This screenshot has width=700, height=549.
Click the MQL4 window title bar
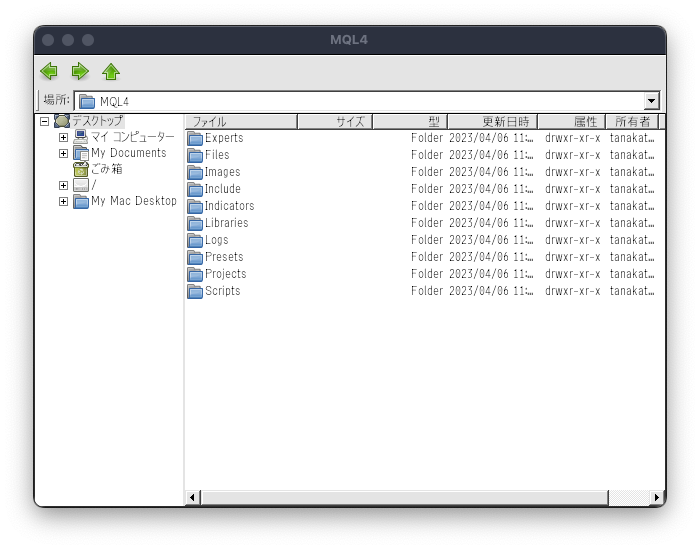pos(350,40)
